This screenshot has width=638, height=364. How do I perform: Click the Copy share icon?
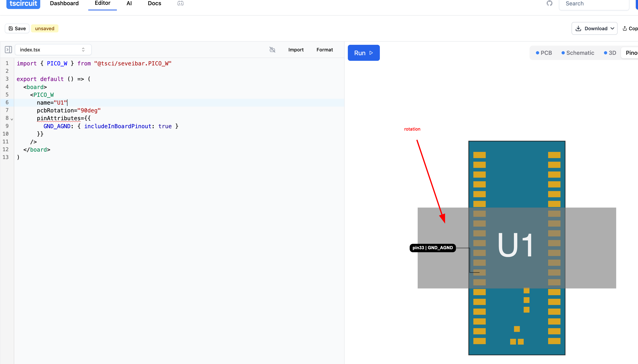[625, 28]
